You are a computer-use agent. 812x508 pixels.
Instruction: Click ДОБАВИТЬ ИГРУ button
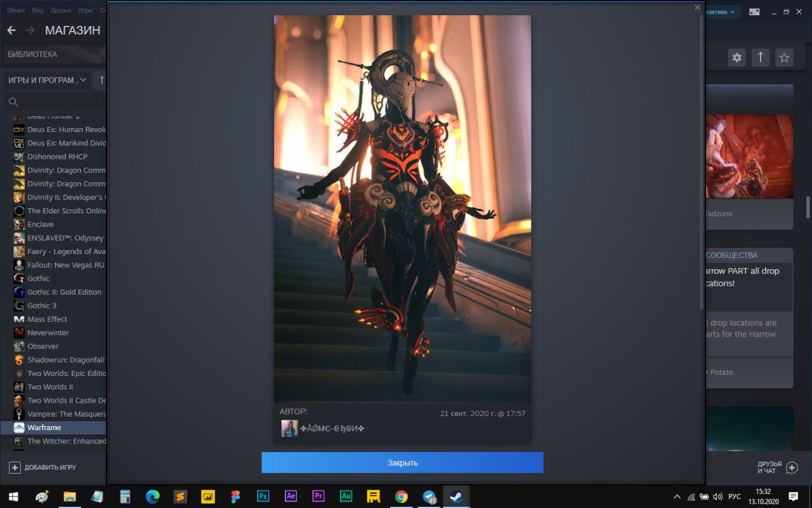point(43,467)
